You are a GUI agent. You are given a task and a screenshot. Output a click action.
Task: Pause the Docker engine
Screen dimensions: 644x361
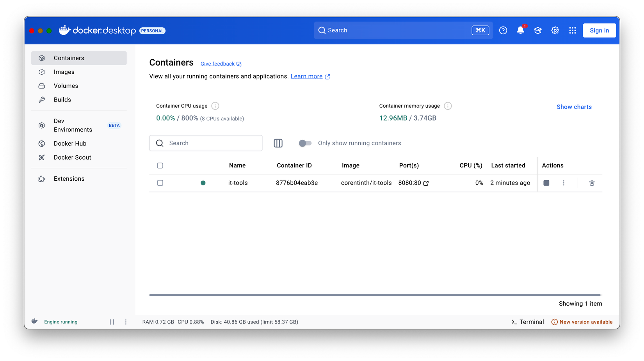click(112, 322)
